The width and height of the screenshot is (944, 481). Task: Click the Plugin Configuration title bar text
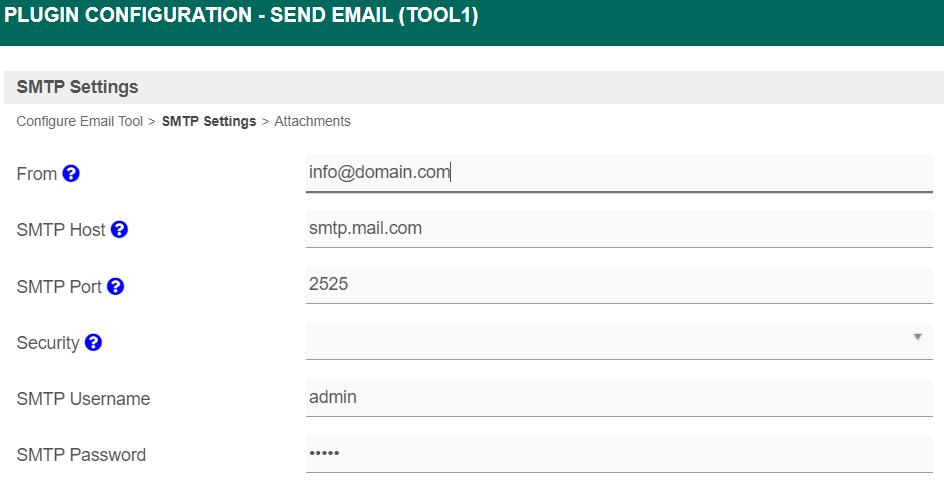click(x=241, y=18)
